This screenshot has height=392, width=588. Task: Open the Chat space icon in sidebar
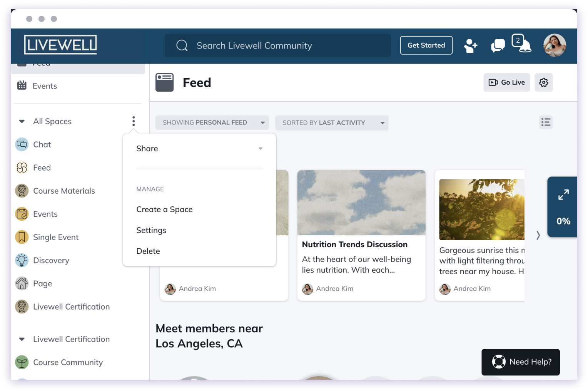22,144
